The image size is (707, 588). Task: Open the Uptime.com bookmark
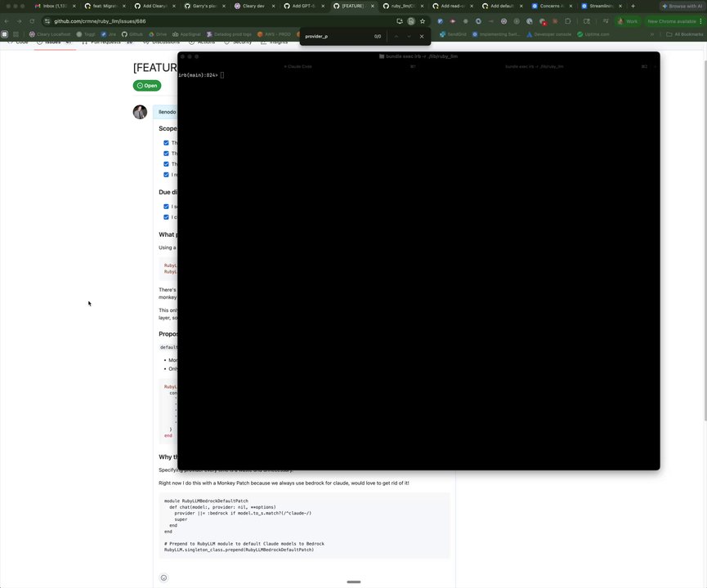593,34
